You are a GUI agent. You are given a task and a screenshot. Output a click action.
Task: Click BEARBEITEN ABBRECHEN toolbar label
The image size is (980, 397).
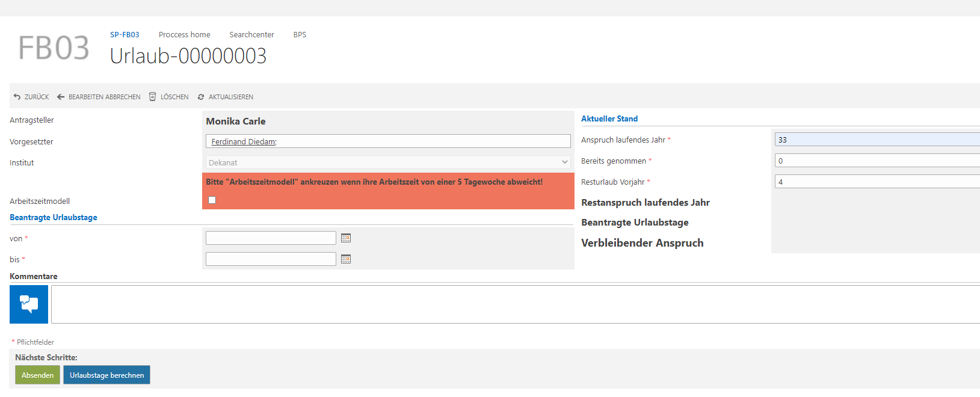pos(105,97)
